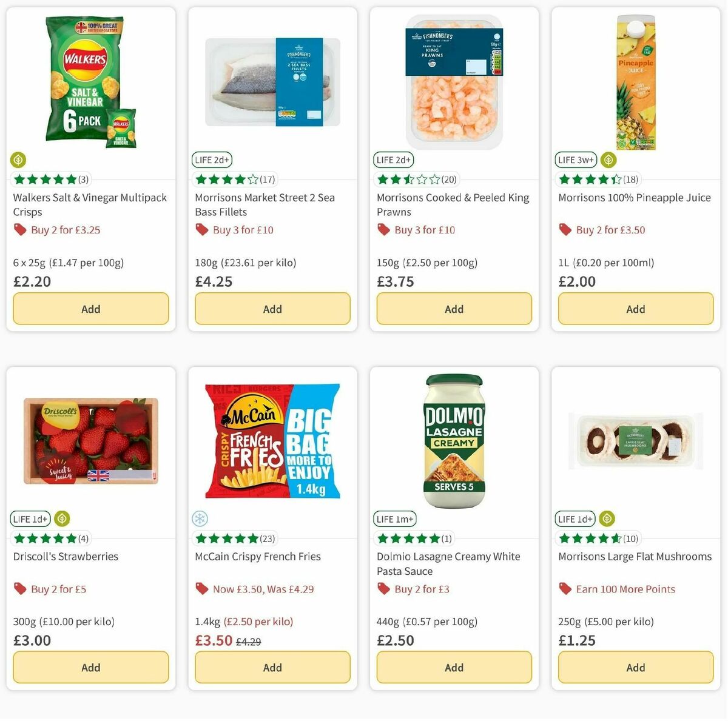Open Buy 2 for £5 offer on Strawberries
This screenshot has width=728, height=721.
pos(58,589)
